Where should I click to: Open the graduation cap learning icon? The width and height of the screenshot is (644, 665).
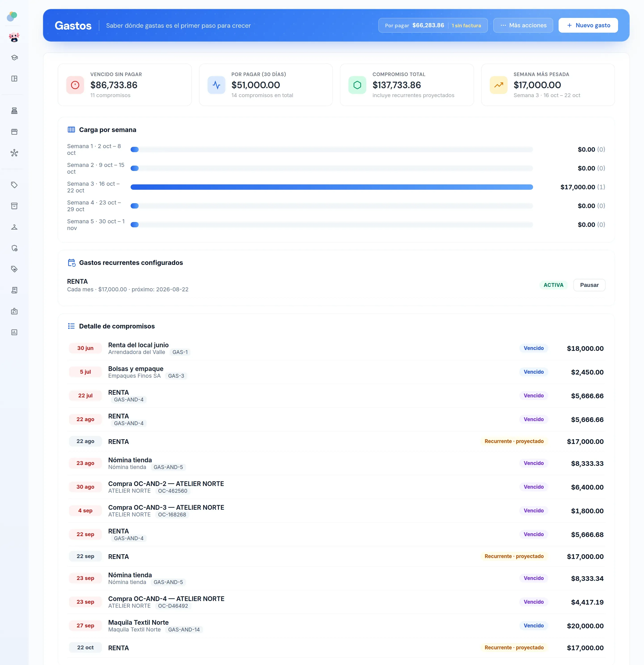pyautogui.click(x=14, y=58)
